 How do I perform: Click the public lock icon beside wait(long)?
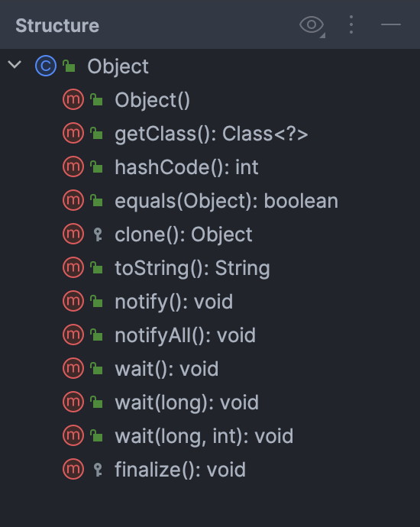click(96, 402)
